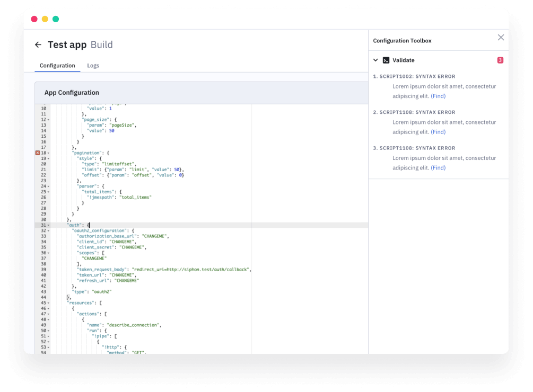
Task: Click "oauth2" type value on line 43
Action: 102,292
